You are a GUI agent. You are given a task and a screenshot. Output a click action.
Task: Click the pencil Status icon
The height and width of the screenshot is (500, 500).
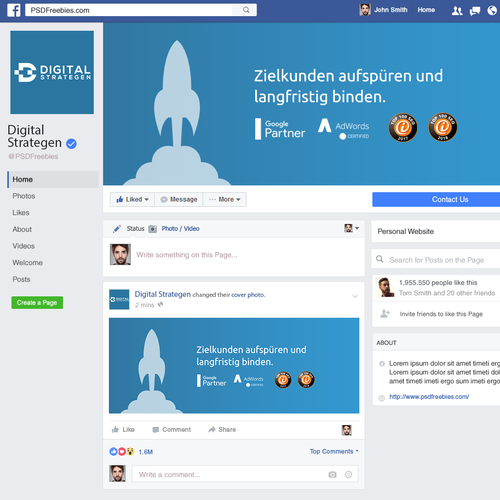click(117, 229)
